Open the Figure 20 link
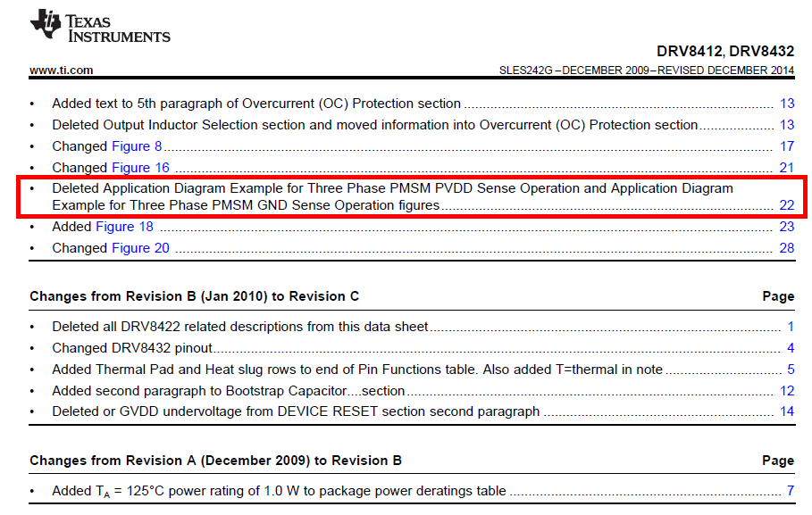 coord(140,248)
